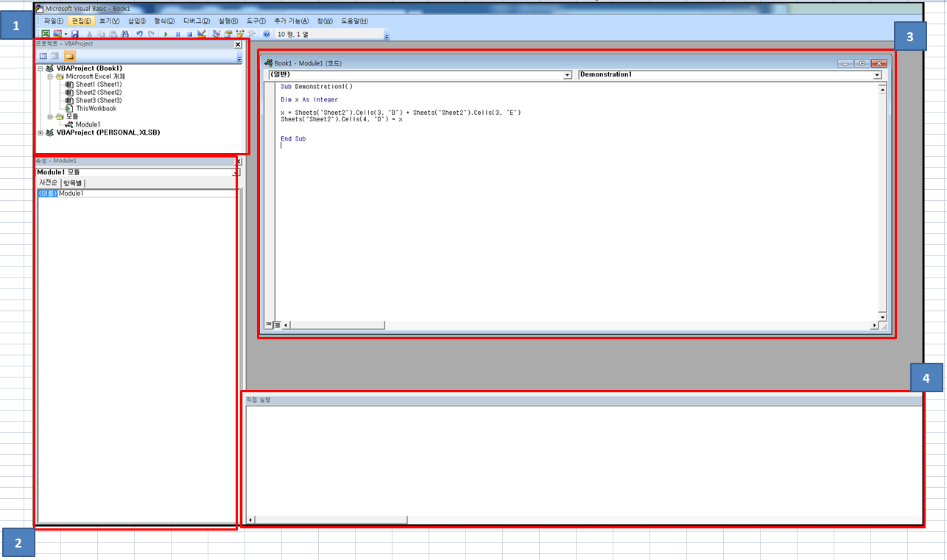Select Sheet1 (Sheet1) in the project tree
947x560 pixels.
(x=99, y=84)
